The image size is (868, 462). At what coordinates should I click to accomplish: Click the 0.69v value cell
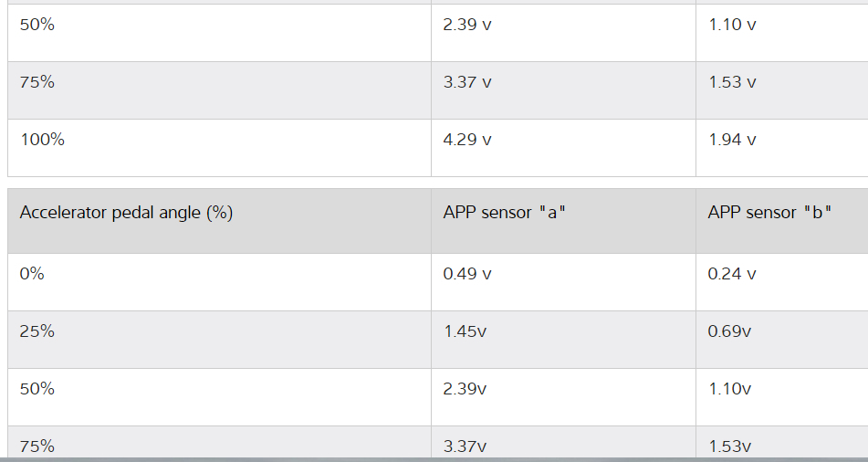pyautogui.click(x=729, y=331)
